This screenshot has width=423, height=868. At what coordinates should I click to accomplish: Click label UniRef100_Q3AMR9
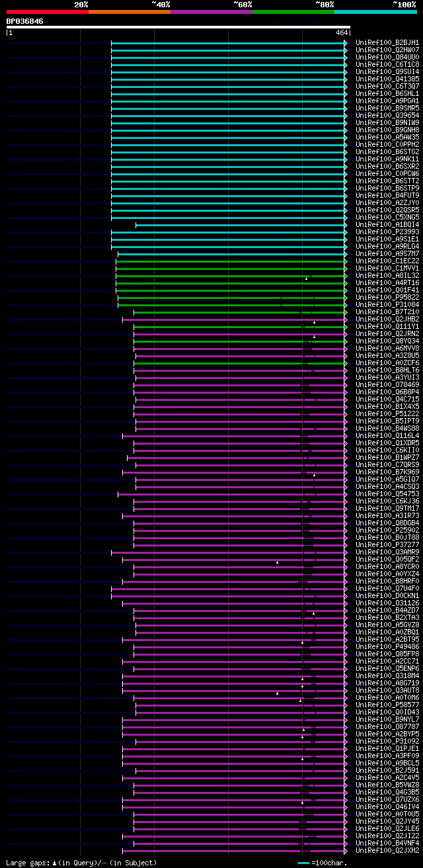[x=387, y=552]
